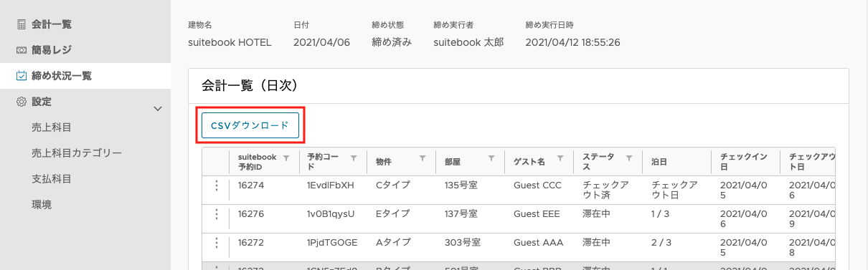Click reservation code 1PjdTGOGE

332,242
